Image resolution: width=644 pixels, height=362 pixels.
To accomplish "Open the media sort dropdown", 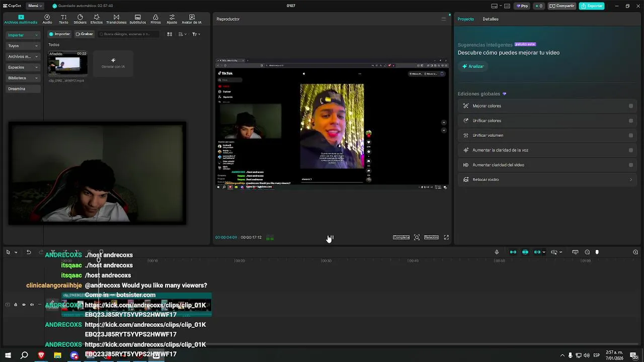I will click(x=183, y=34).
